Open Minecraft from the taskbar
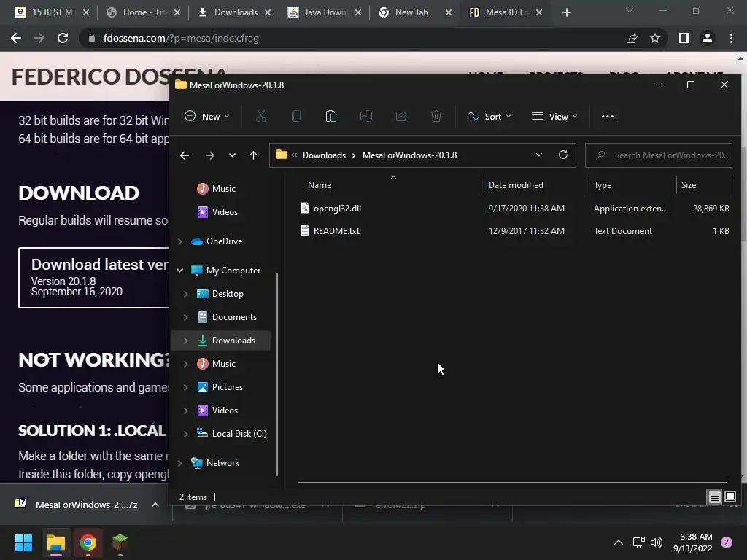The width and height of the screenshot is (747, 560). pyautogui.click(x=120, y=542)
